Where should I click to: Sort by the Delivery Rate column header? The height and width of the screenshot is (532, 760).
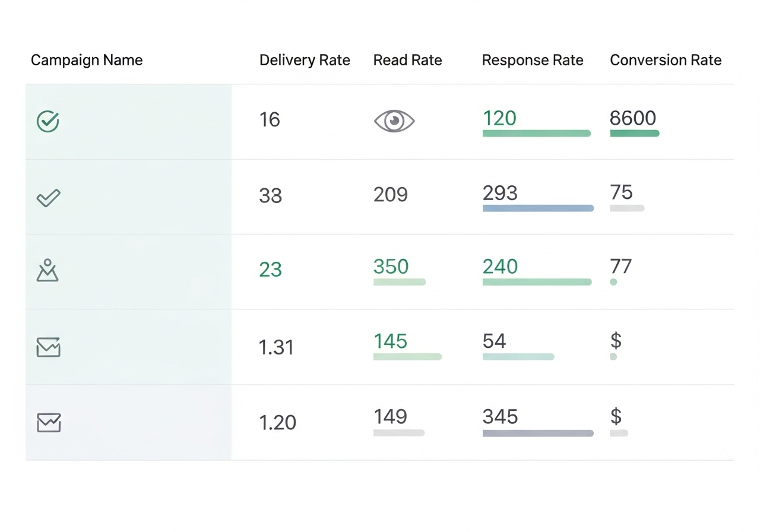(x=305, y=60)
